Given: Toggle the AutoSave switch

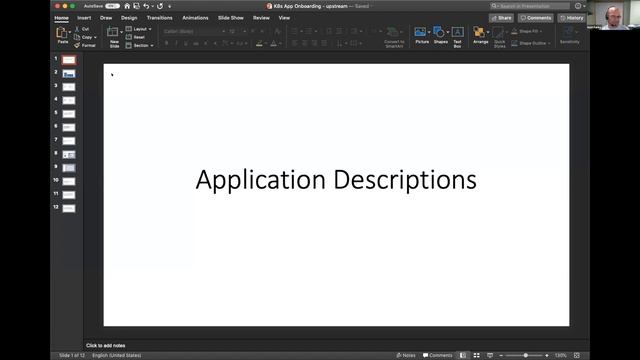Looking at the screenshot, I should (112, 6).
